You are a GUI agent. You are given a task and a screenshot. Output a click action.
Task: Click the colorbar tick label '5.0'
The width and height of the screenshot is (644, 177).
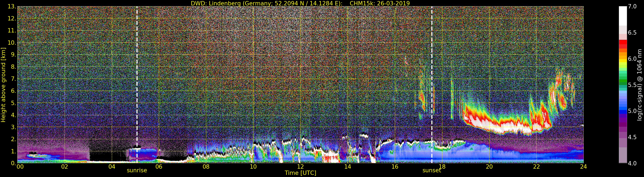tap(632, 111)
